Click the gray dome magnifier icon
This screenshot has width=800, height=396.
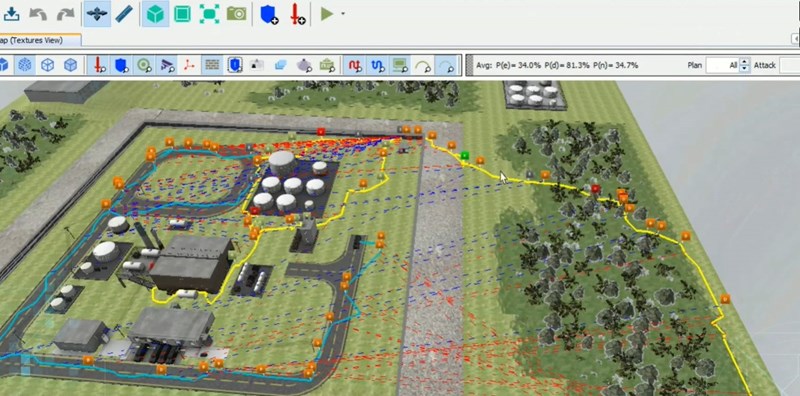(x=304, y=65)
